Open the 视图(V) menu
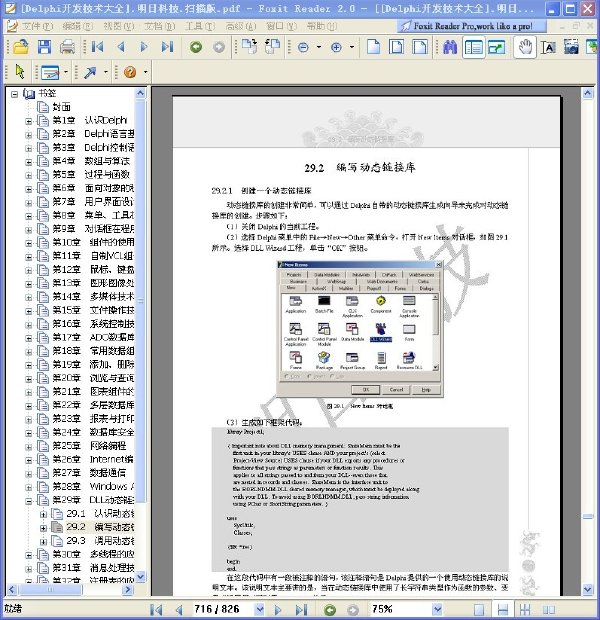Screen dimensions: 600x620 click(119, 26)
